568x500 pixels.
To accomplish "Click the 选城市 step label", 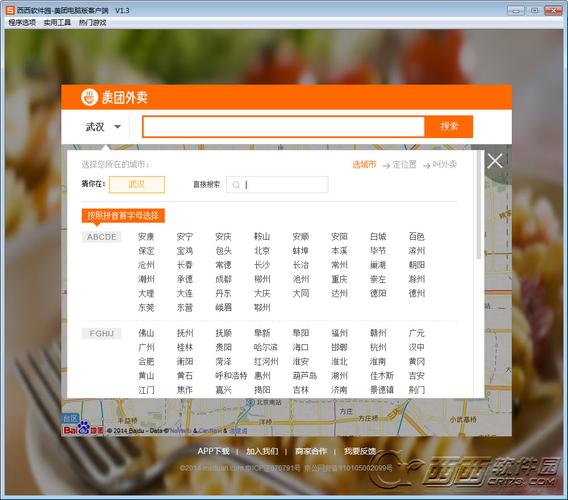I will [364, 165].
